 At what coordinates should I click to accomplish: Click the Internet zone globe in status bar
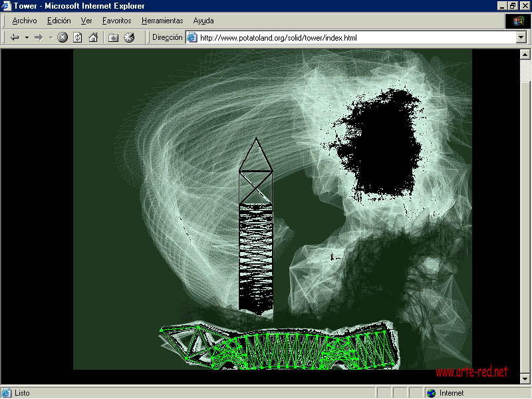(431, 393)
